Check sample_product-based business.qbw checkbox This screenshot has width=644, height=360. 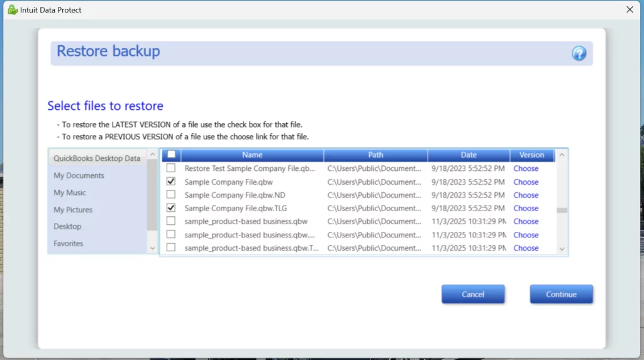[171, 221]
